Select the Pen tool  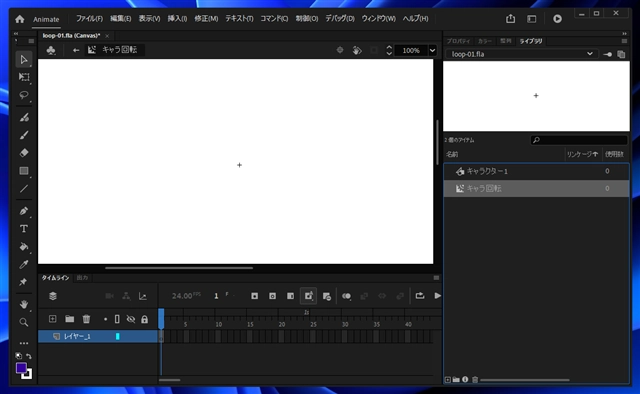[24, 211]
